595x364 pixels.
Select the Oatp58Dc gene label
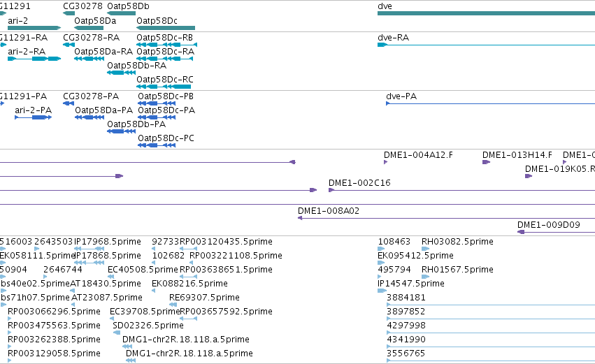click(x=157, y=20)
